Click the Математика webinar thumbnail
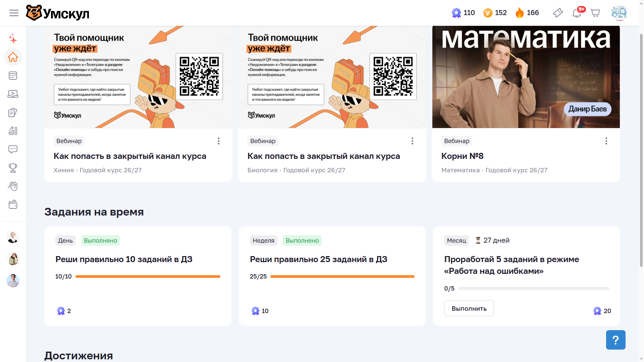The width and height of the screenshot is (644, 362). [x=526, y=77]
